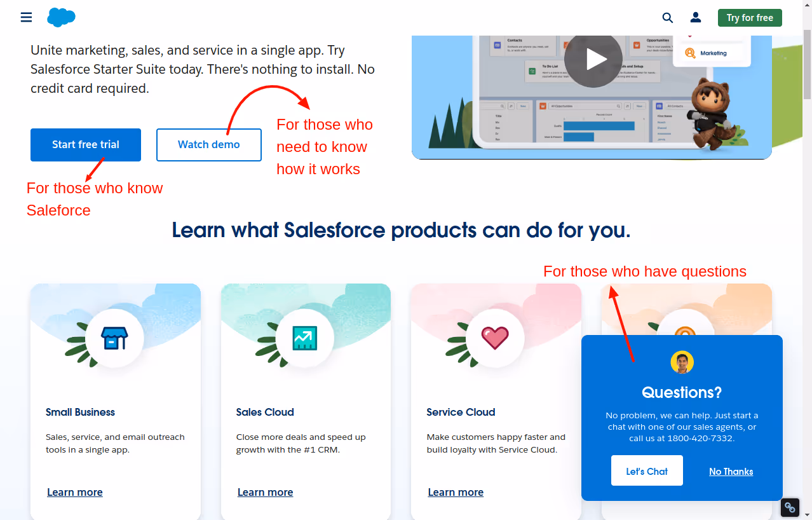Click 'Close more deals and speed up' description

coord(301,443)
